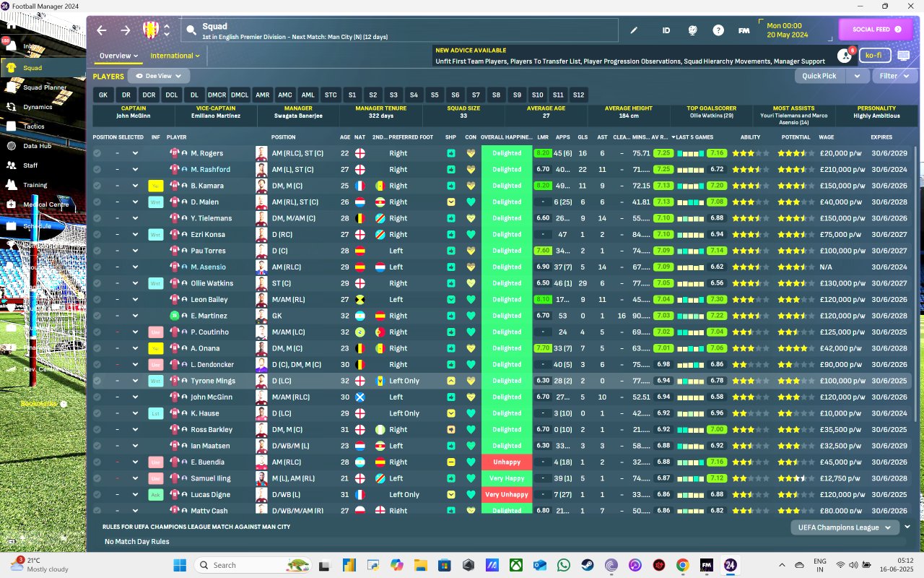Open Training in the sidebar
The height and width of the screenshot is (578, 924).
[43, 185]
